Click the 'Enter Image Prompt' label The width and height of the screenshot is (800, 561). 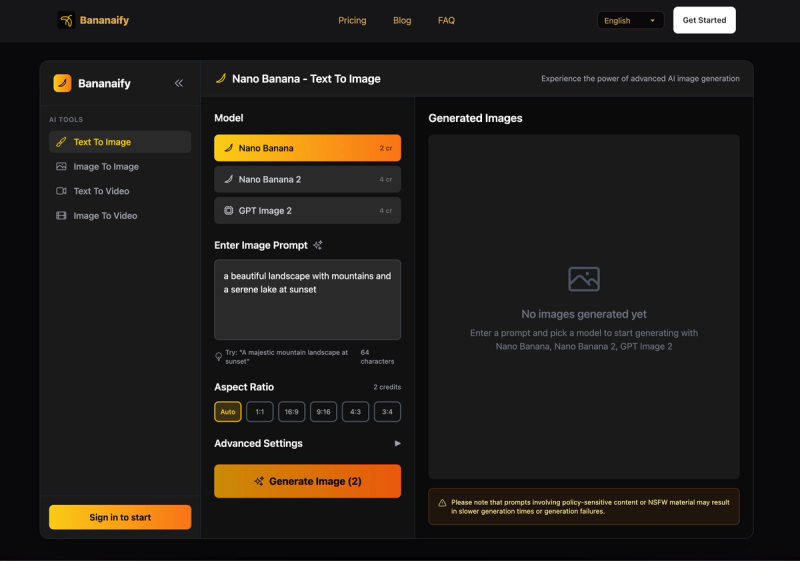click(261, 245)
